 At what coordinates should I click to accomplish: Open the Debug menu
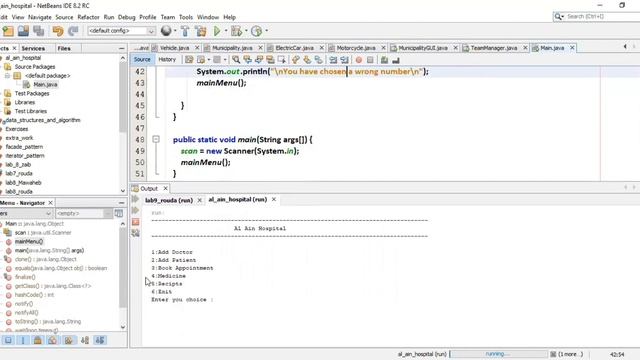click(127, 17)
